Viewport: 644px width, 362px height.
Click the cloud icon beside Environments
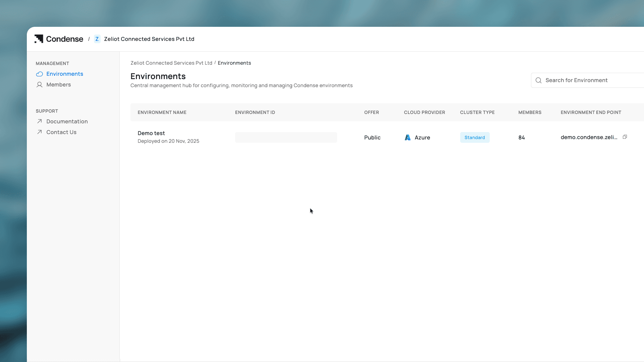click(x=40, y=74)
